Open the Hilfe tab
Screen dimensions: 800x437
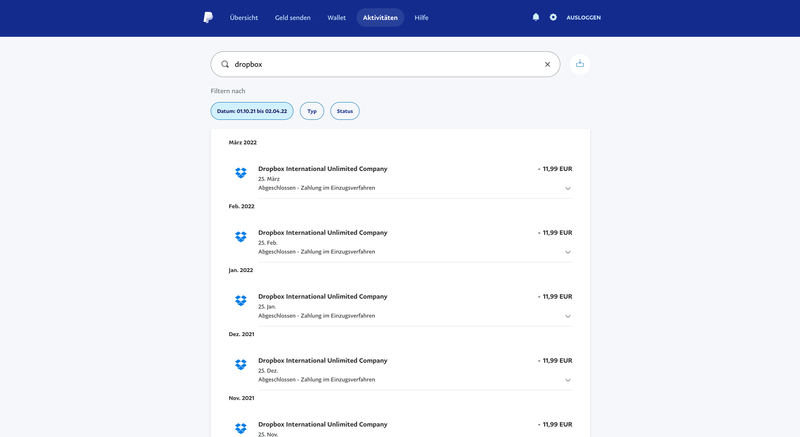(x=421, y=18)
